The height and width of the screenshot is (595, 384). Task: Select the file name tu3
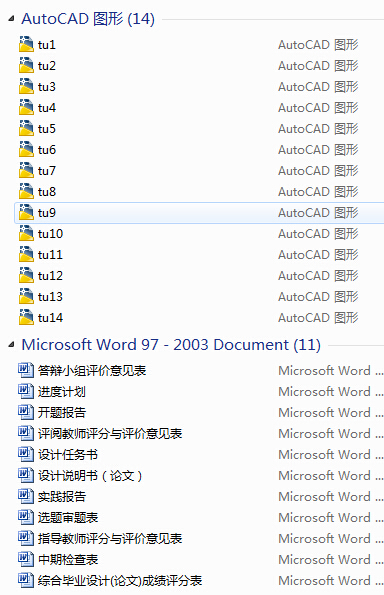click(47, 87)
